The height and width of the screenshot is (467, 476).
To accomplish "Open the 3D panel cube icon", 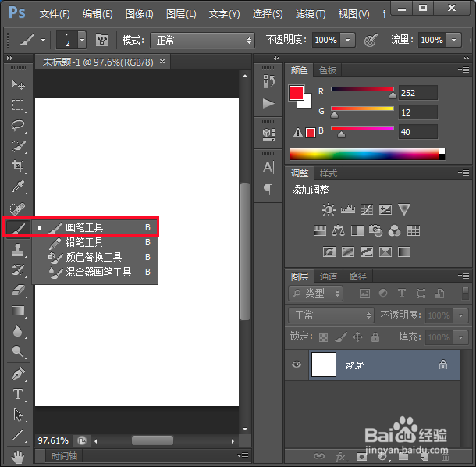I will click(x=268, y=135).
